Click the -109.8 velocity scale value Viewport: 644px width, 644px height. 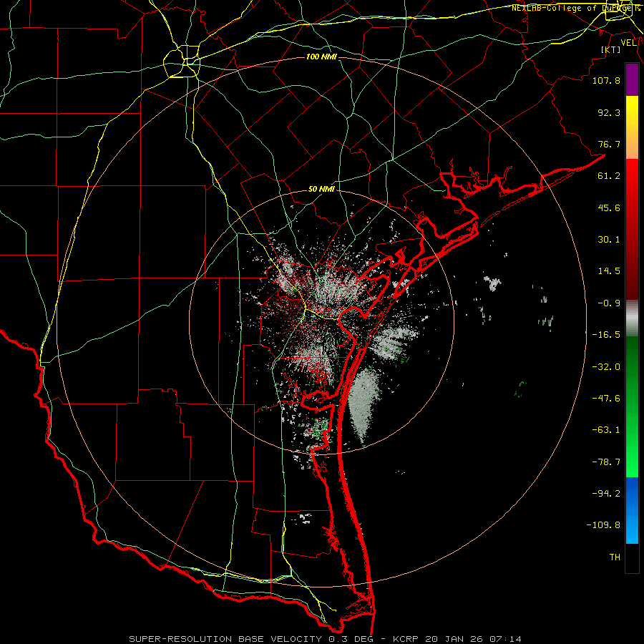point(603,525)
